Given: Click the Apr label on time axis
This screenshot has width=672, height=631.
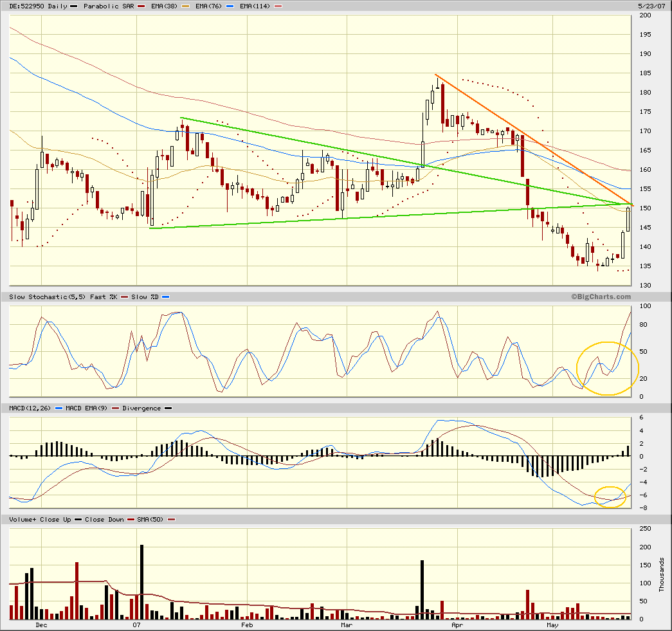Looking at the screenshot, I should pos(457,625).
